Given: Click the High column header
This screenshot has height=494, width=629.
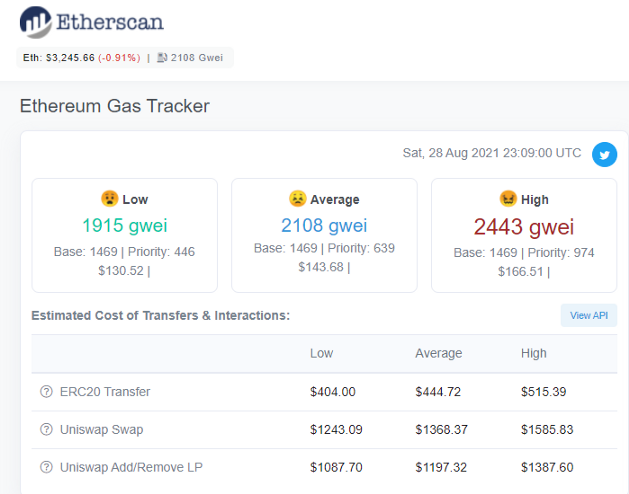Looking at the screenshot, I should pyautogui.click(x=534, y=353).
